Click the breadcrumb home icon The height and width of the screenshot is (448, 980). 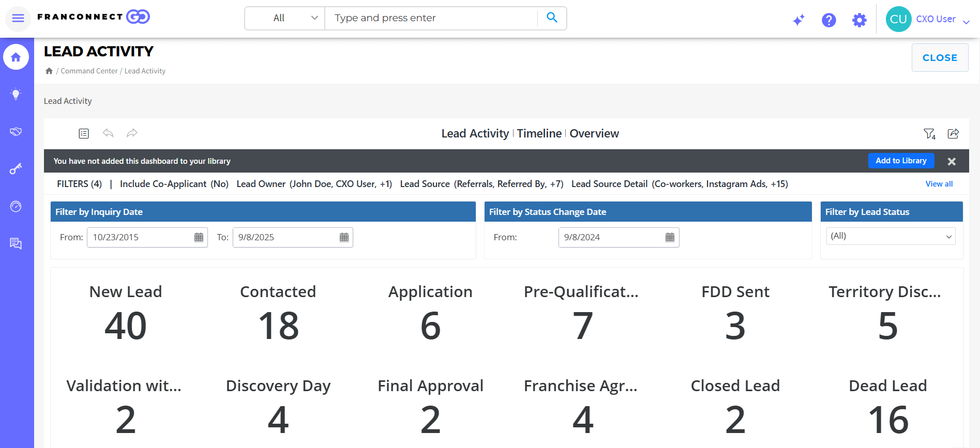[49, 71]
